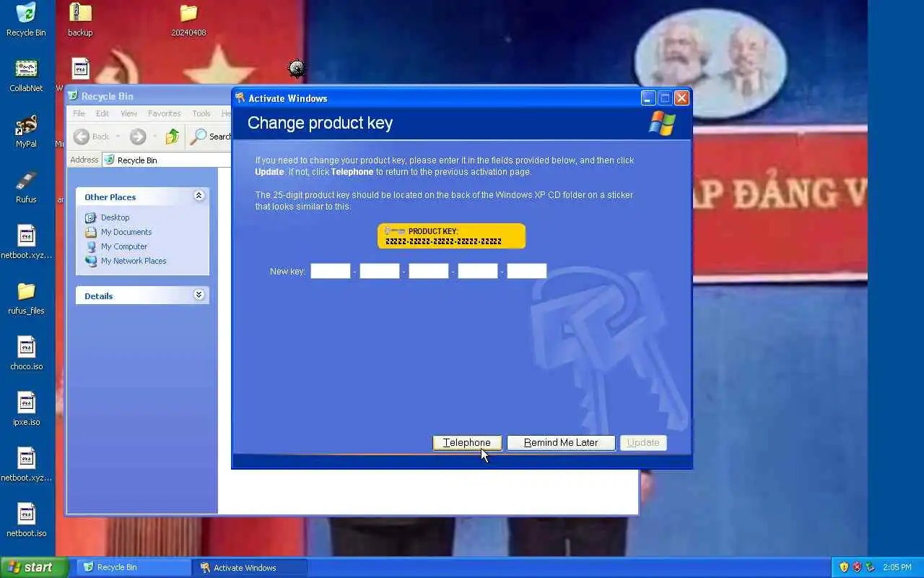Click the third New key field
The height and width of the screenshot is (578, 924).
tap(429, 271)
